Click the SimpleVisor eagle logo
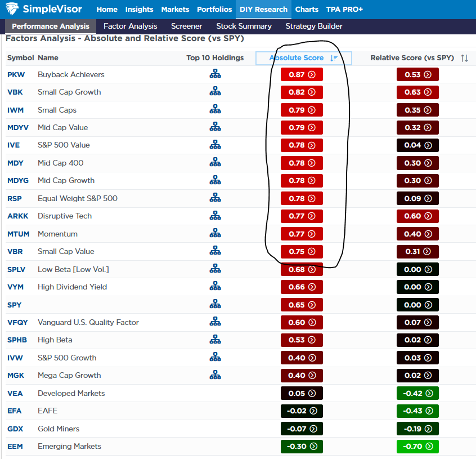This screenshot has height=459, width=476. coord(12,9)
